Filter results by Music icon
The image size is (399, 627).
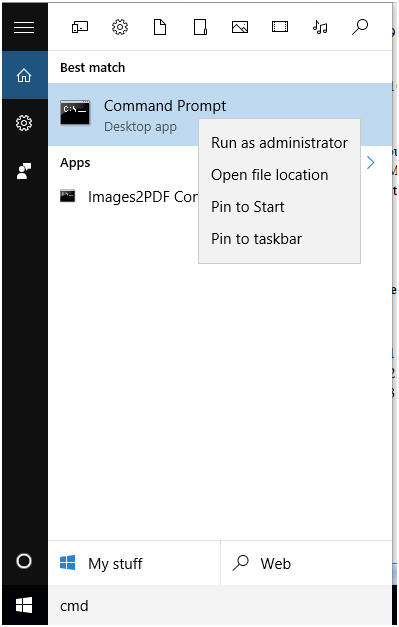pos(320,27)
